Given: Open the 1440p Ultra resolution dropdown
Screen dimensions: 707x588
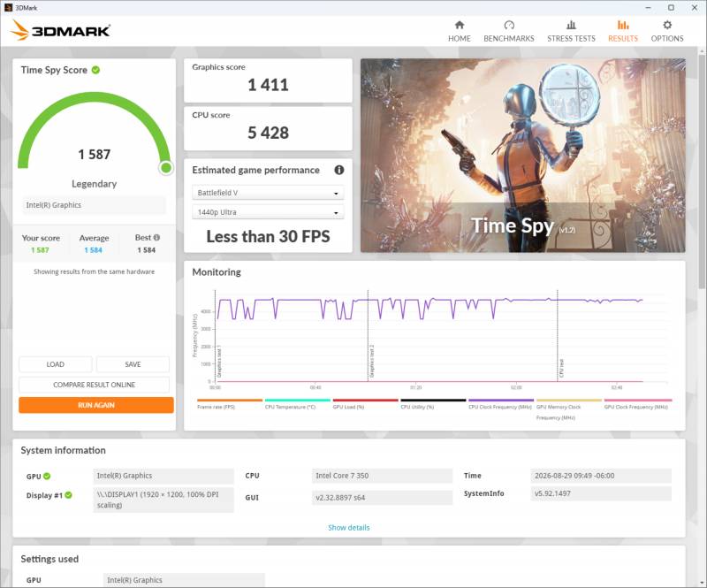Looking at the screenshot, I should (268, 212).
